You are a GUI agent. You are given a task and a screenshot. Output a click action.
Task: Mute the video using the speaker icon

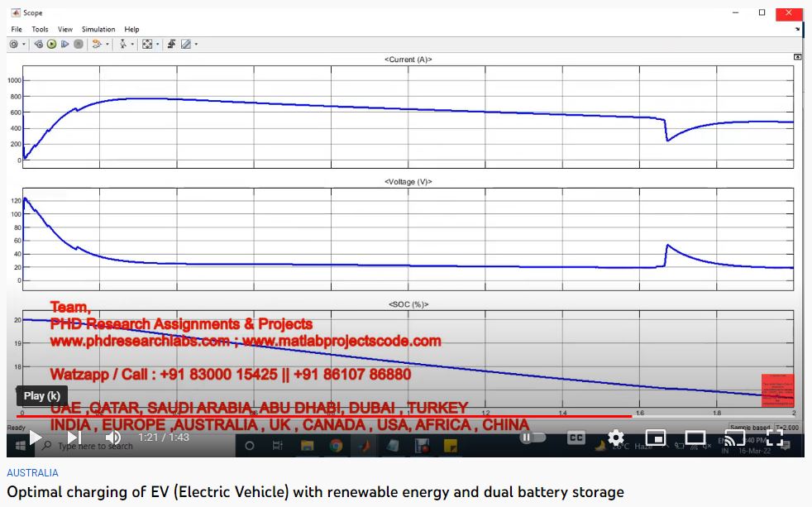(113, 438)
